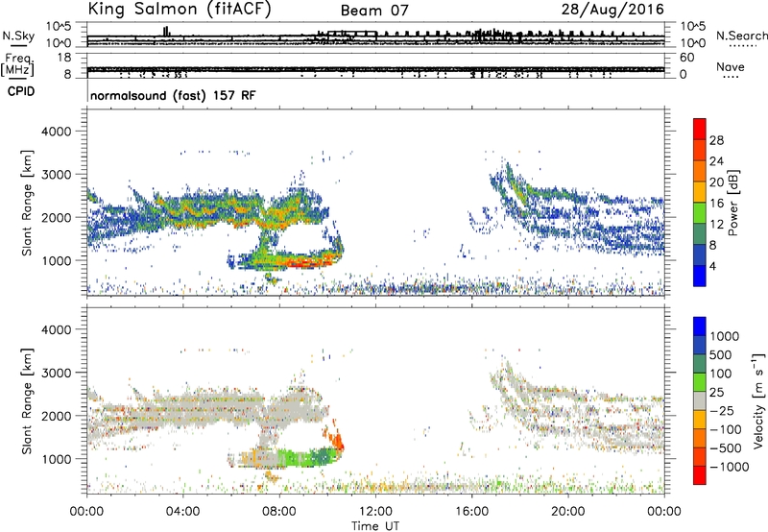The width and height of the screenshot is (768, 532).
Task: Click gray -25 to 25 velocity swatch
Action: (x=700, y=400)
